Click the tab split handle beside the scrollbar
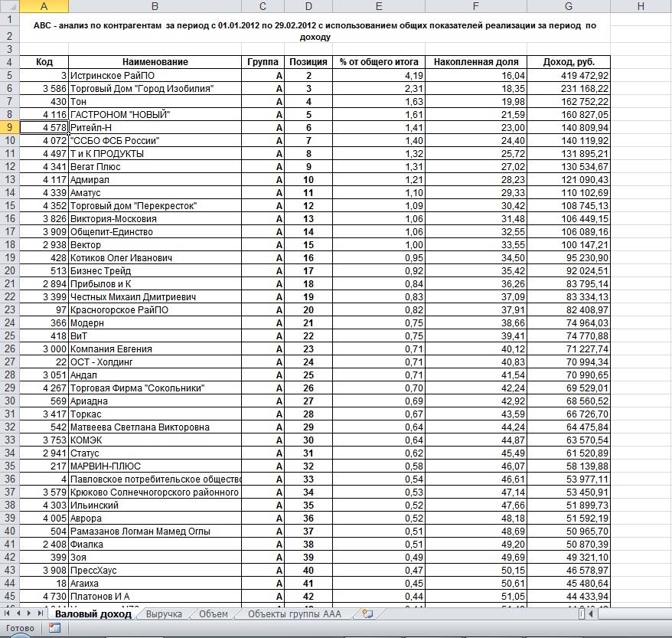 point(581,613)
